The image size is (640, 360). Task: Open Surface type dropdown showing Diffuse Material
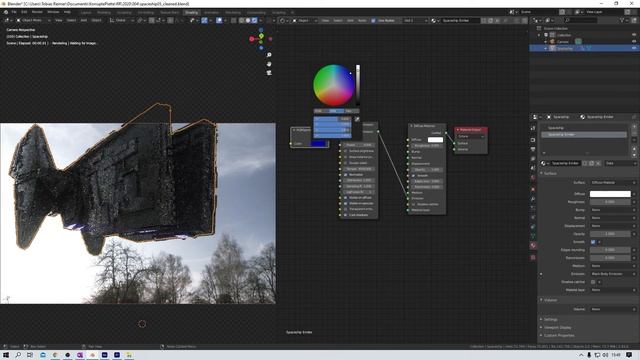tap(612, 182)
